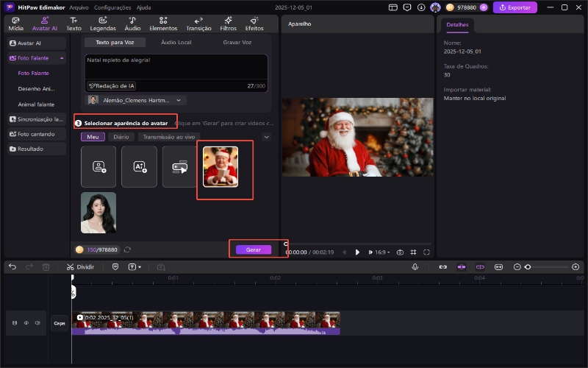Screen dimensions: 588x368
Task: Click the refresh credits icon
Action: 127,250
